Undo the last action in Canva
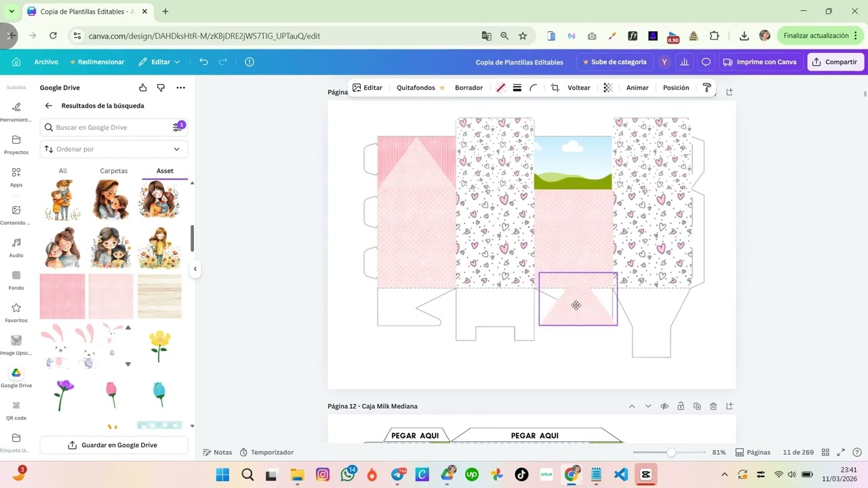The image size is (868, 488). [x=203, y=62]
